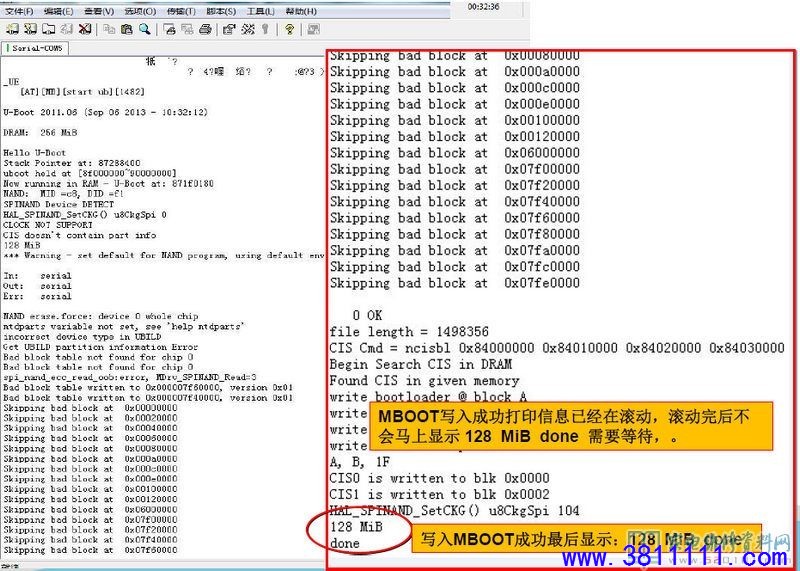Click the 00:32:36 timer text
Image resolution: width=800 pixels, height=571 pixels.
(483, 7)
